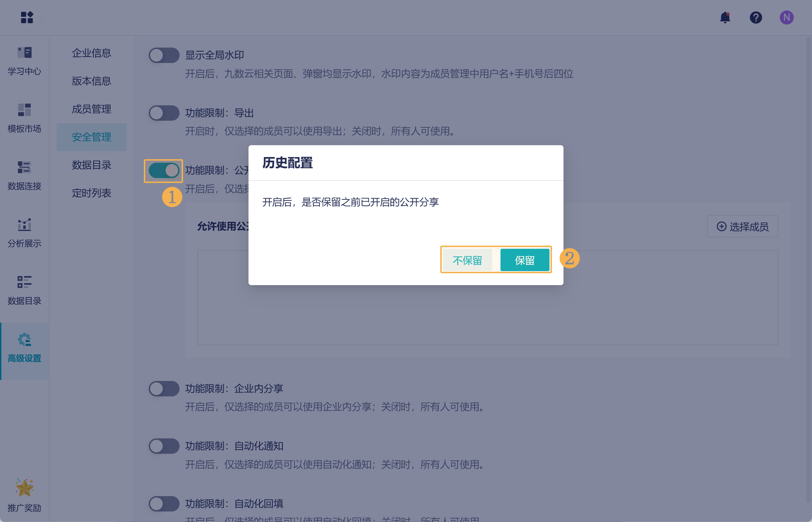The image size is (812, 522).
Task: Click the 选择成员 button
Action: (742, 226)
